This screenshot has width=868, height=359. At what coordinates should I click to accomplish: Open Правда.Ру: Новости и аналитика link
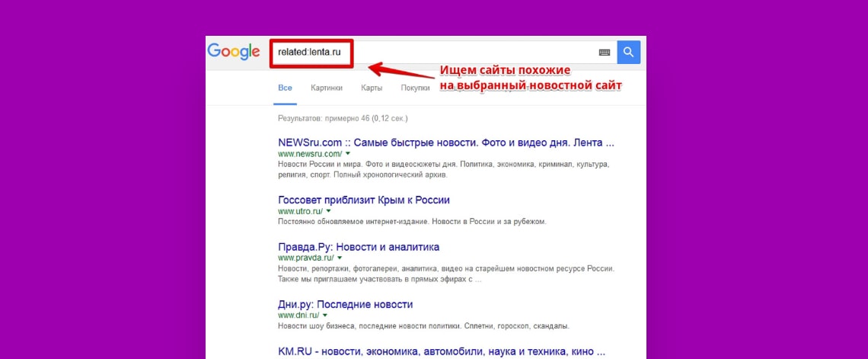(x=358, y=246)
